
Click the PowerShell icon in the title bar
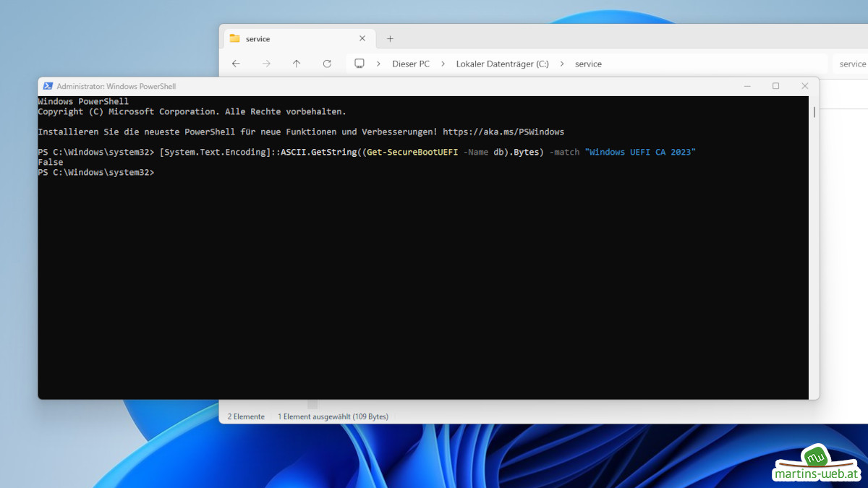(48, 86)
